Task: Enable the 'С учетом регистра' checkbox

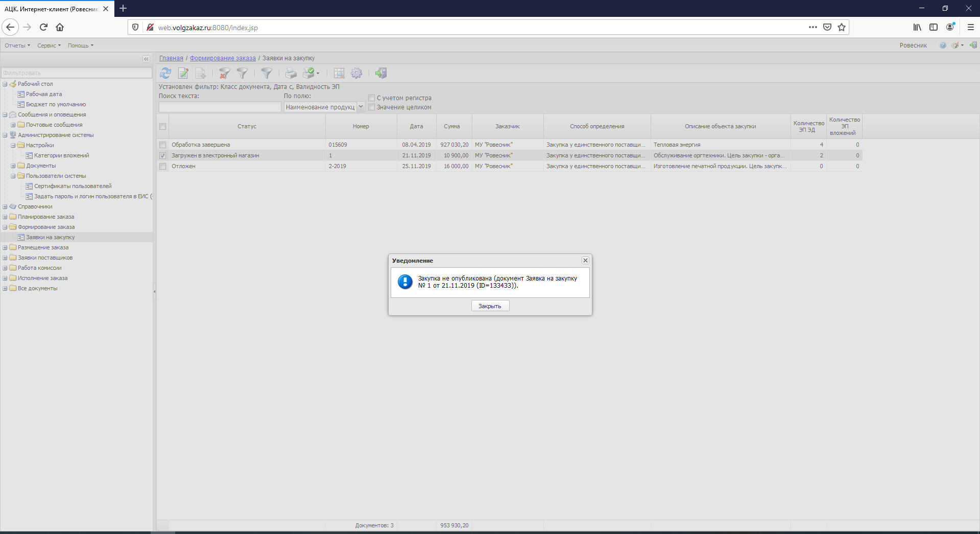Action: tap(372, 98)
